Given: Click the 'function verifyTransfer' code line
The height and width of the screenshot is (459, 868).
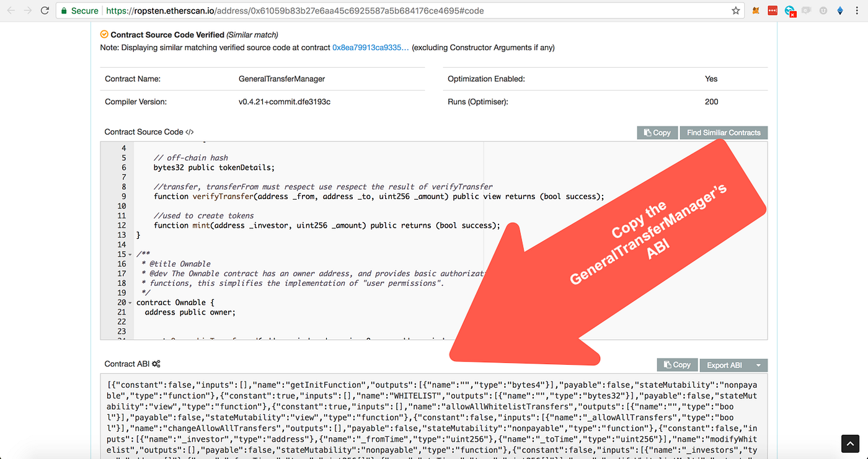Looking at the screenshot, I should tap(379, 197).
